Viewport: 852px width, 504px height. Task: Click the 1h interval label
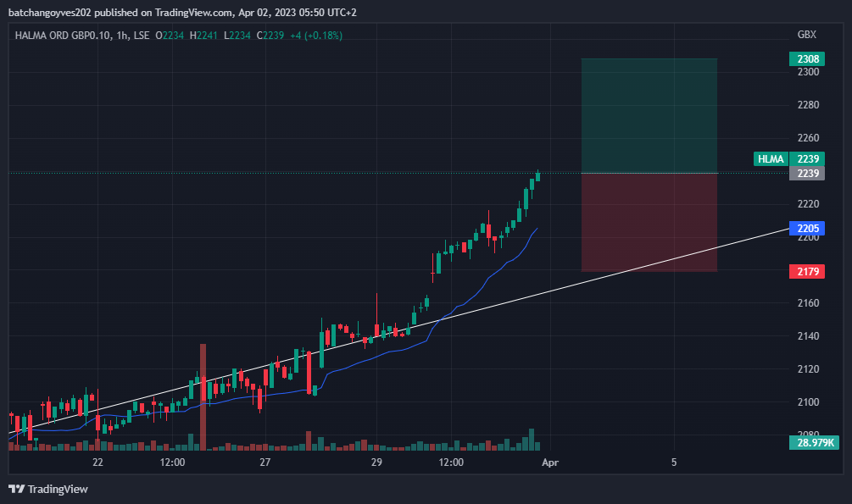point(122,36)
